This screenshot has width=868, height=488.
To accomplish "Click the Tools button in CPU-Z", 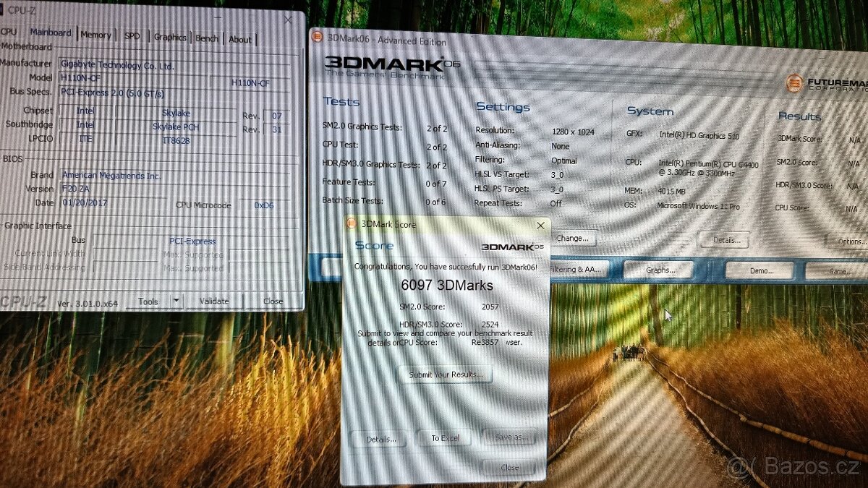I will click(148, 301).
